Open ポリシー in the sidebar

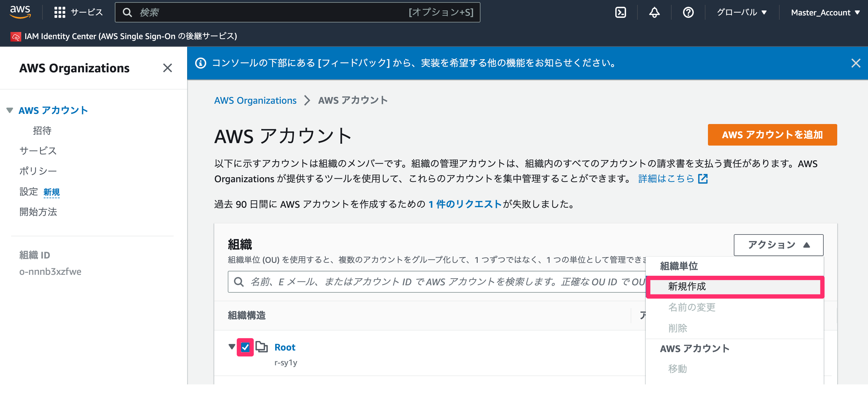pyautogui.click(x=38, y=171)
